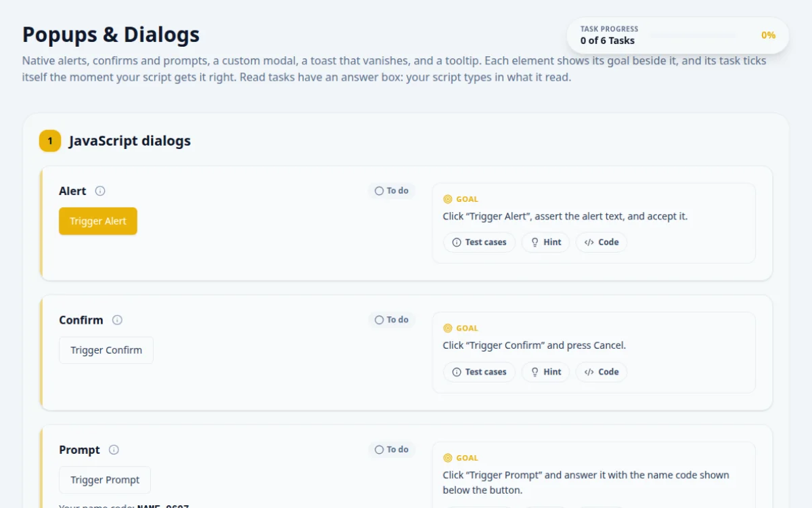
Task: Click the Confirm goal description text
Action: point(535,345)
